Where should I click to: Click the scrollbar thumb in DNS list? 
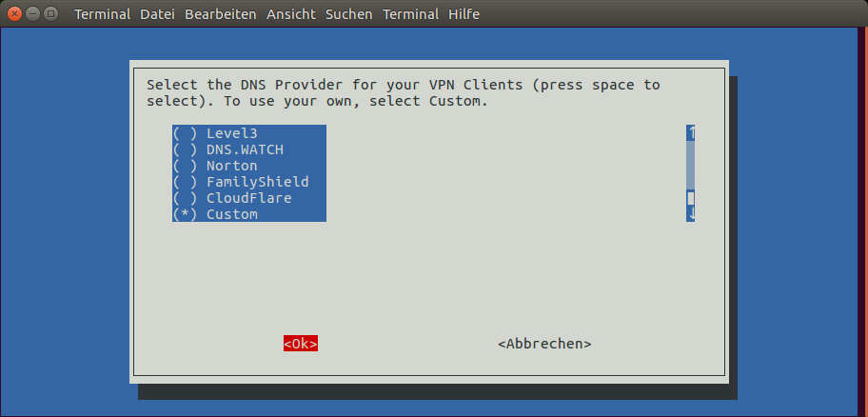coord(690,198)
